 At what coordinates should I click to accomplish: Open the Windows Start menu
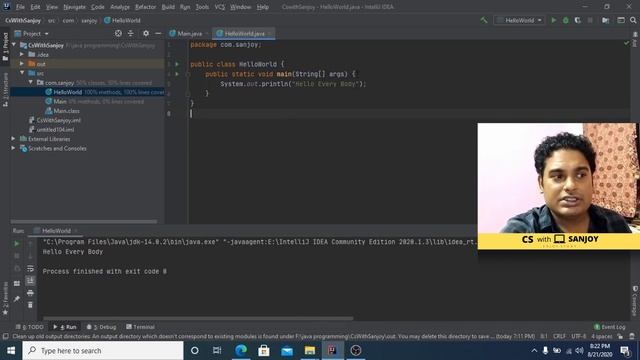pos(11,350)
